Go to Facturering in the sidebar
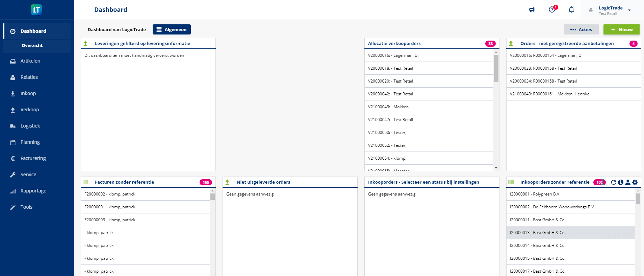 point(33,158)
